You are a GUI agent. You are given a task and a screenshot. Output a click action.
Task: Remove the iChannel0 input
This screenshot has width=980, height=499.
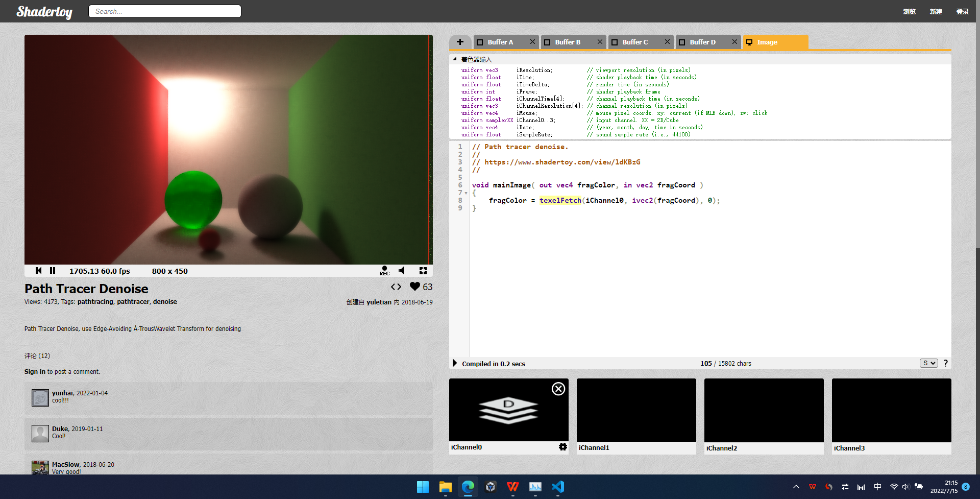pos(558,389)
